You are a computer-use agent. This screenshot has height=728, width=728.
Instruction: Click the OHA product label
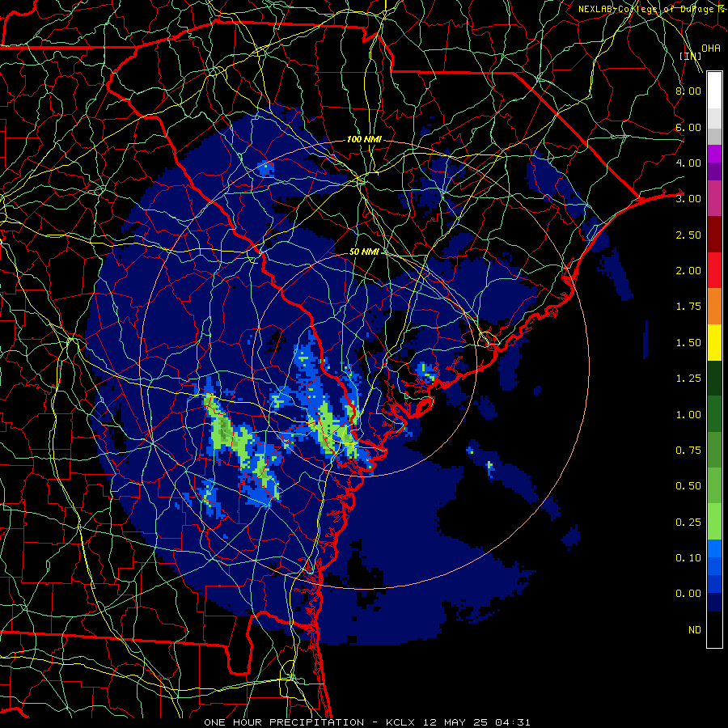click(x=711, y=49)
